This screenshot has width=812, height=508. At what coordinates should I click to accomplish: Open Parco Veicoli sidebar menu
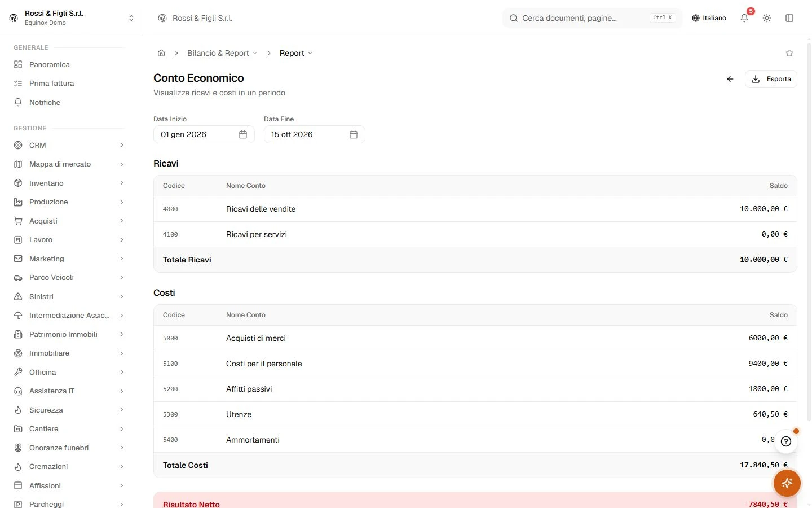69,278
